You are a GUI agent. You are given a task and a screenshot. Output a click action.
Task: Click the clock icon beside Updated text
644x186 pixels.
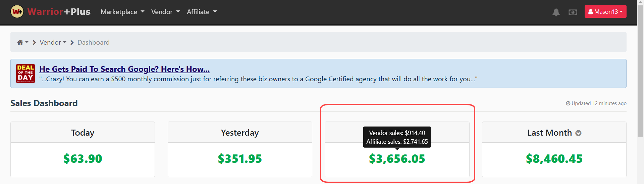point(568,103)
